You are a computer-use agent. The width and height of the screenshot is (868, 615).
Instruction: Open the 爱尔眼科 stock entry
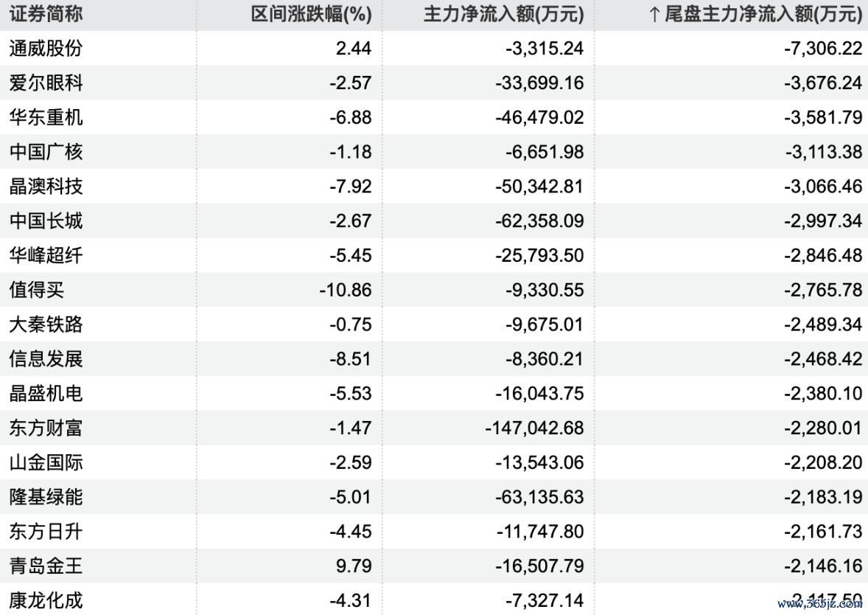(46, 83)
